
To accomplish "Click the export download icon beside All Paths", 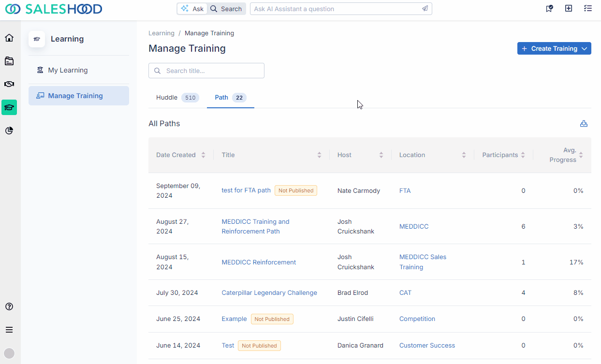I will [584, 124].
